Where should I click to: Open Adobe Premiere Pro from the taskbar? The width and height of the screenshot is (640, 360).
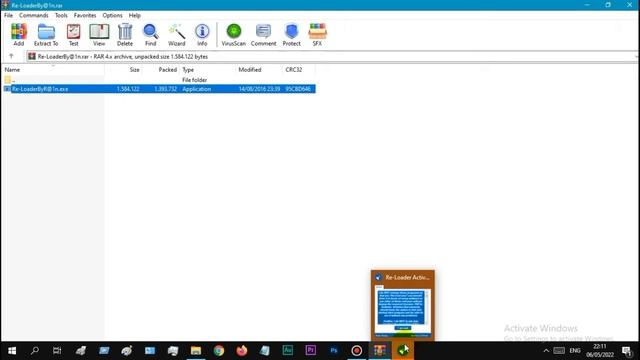(311, 351)
